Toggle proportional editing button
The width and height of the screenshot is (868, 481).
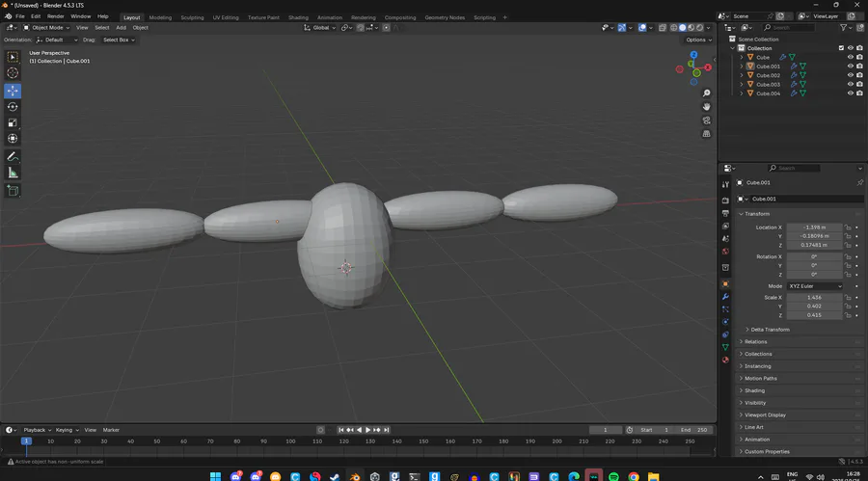[x=387, y=28]
